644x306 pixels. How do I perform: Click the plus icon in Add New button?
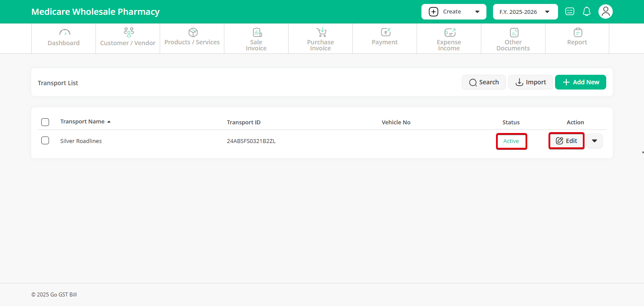[566, 82]
